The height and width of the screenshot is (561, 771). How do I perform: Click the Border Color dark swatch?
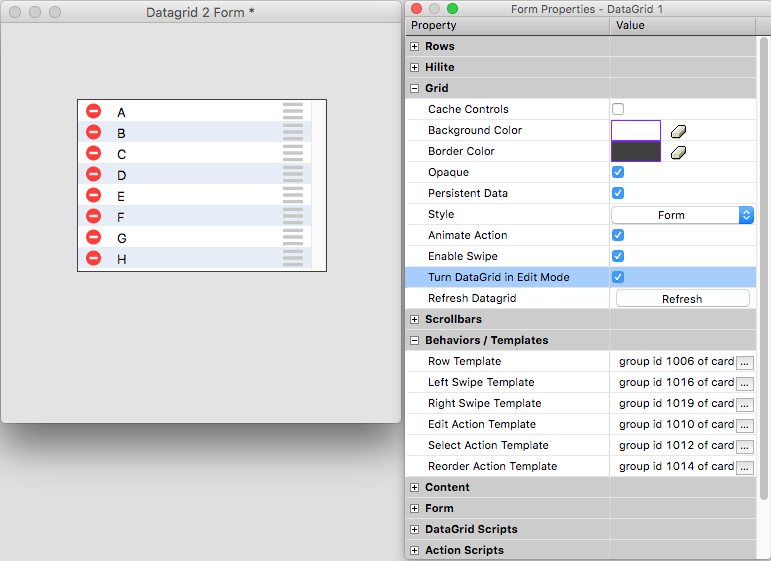(x=635, y=152)
